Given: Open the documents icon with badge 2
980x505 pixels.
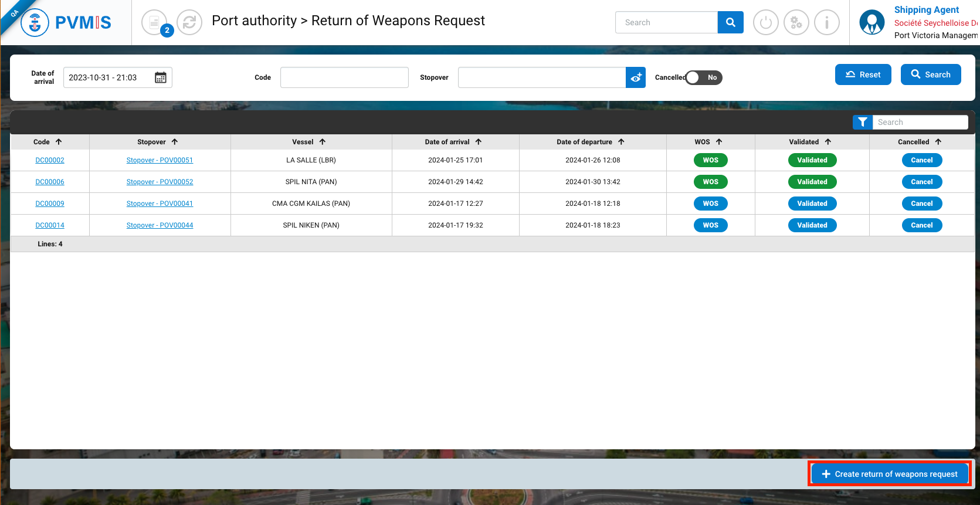Looking at the screenshot, I should click(155, 23).
